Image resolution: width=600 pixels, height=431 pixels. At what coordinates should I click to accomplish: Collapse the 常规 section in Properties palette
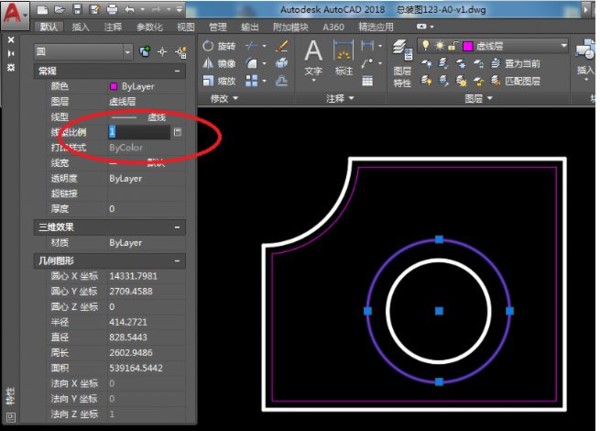click(176, 71)
